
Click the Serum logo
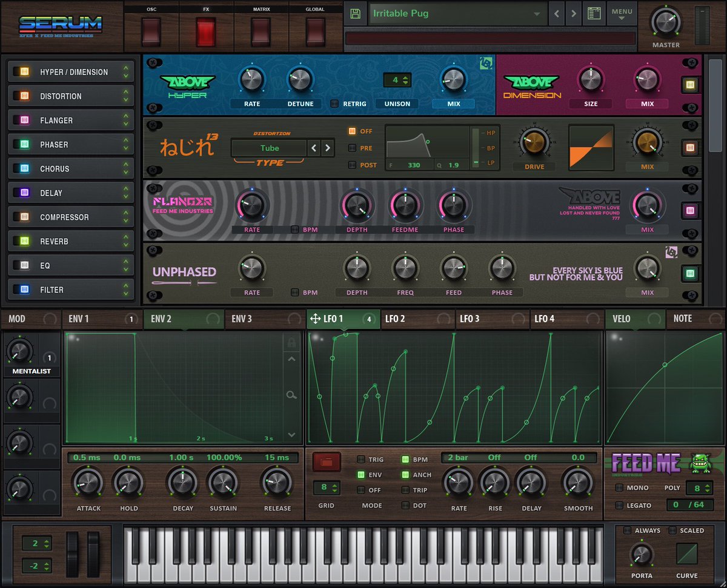pos(61,25)
